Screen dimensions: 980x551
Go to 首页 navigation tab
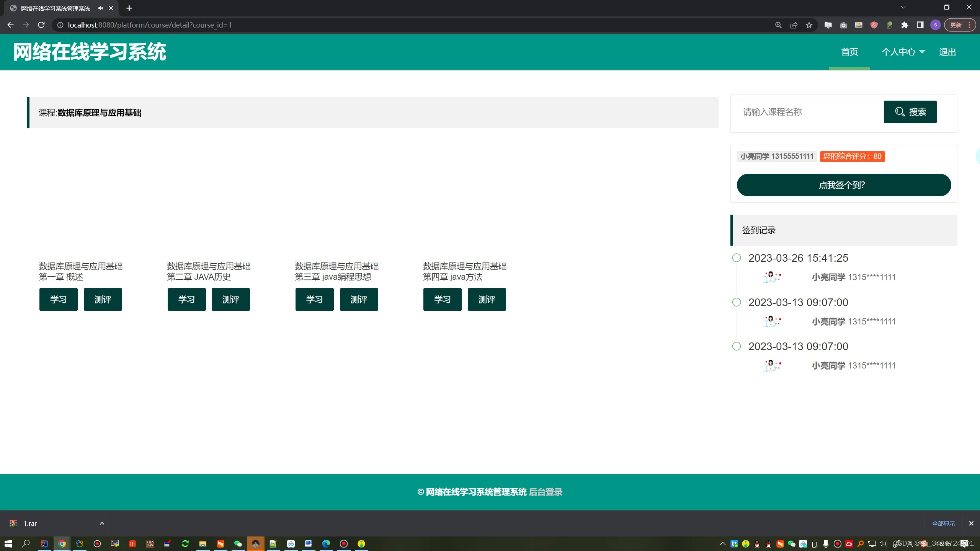849,52
